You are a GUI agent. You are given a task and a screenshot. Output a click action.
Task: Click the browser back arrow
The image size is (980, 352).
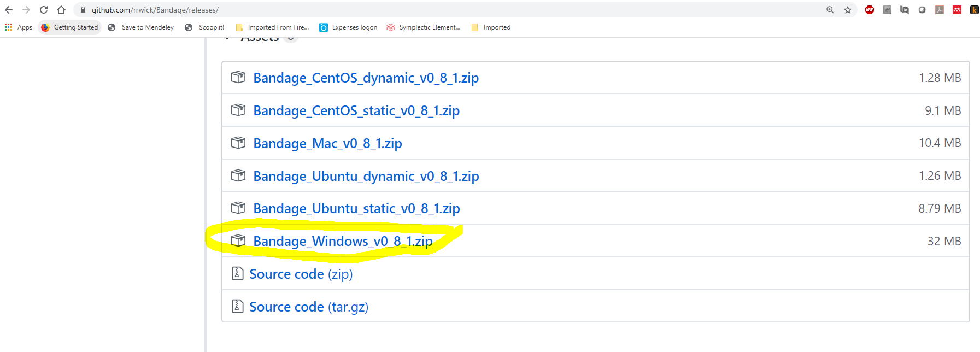[x=9, y=10]
